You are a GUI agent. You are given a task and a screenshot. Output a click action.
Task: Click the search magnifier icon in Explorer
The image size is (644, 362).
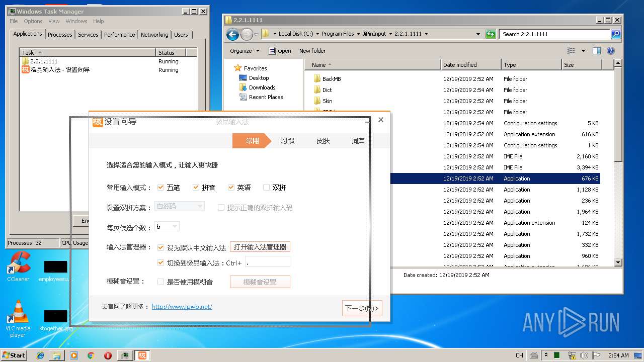pos(616,34)
